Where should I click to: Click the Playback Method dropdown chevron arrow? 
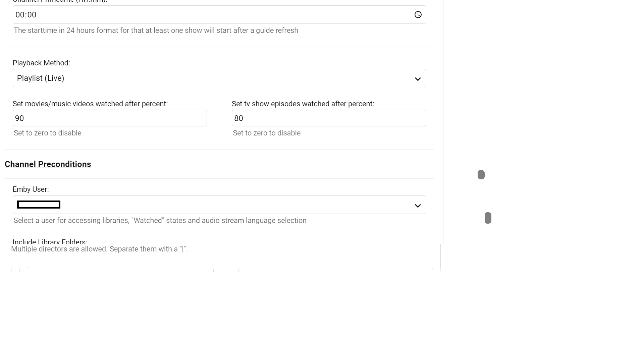click(x=418, y=79)
